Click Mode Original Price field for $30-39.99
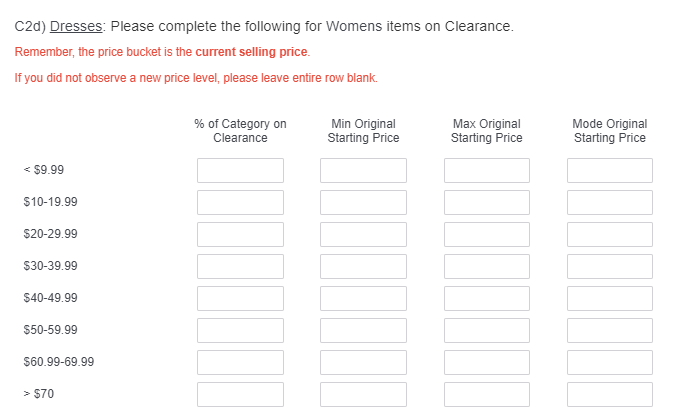 point(609,266)
